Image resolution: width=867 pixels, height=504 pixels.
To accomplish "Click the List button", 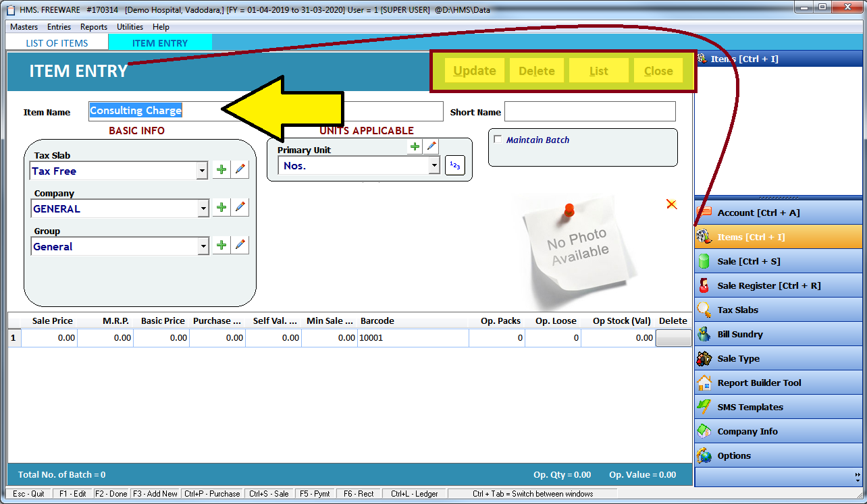I will pyautogui.click(x=598, y=70).
